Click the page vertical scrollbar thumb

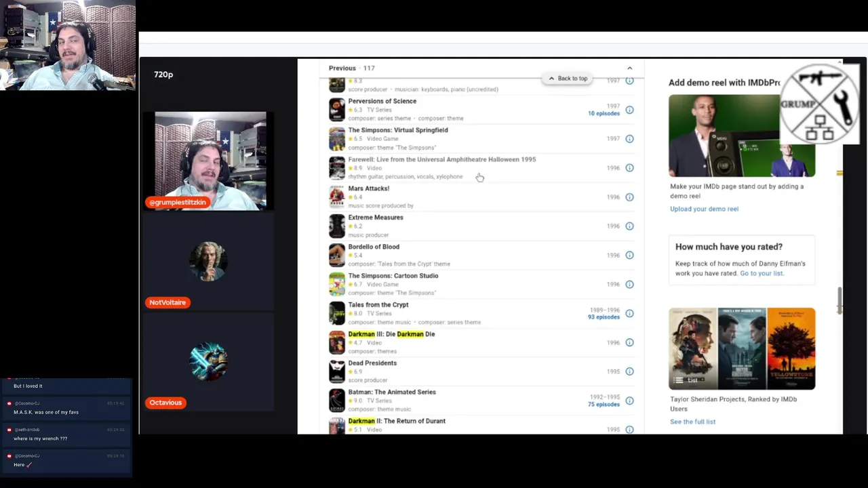click(840, 300)
